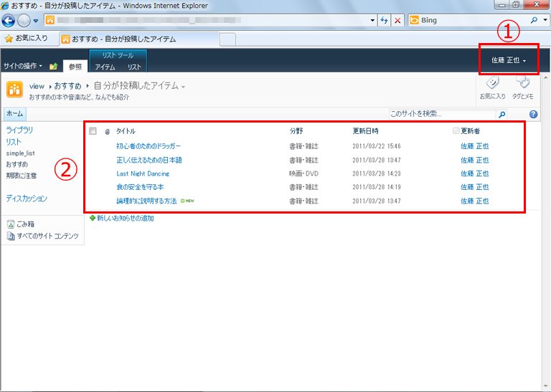Click inside the Bing search box

pyautogui.click(x=471, y=20)
